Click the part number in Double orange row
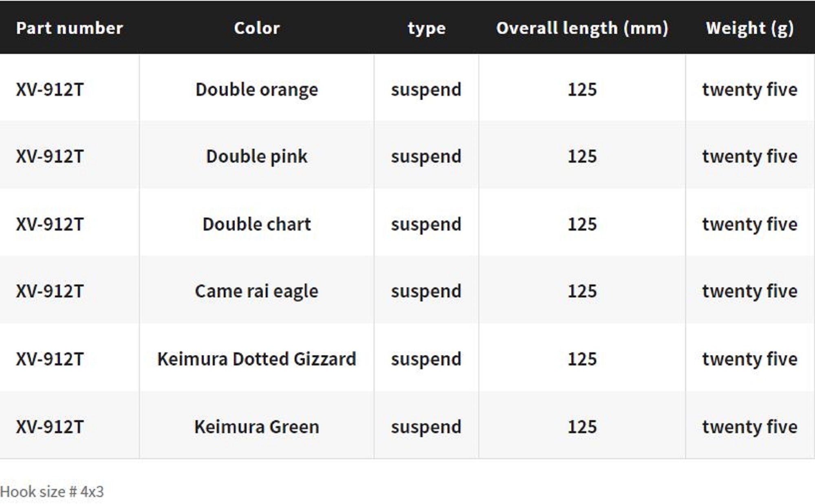This screenshot has height=504, width=815. (50, 90)
